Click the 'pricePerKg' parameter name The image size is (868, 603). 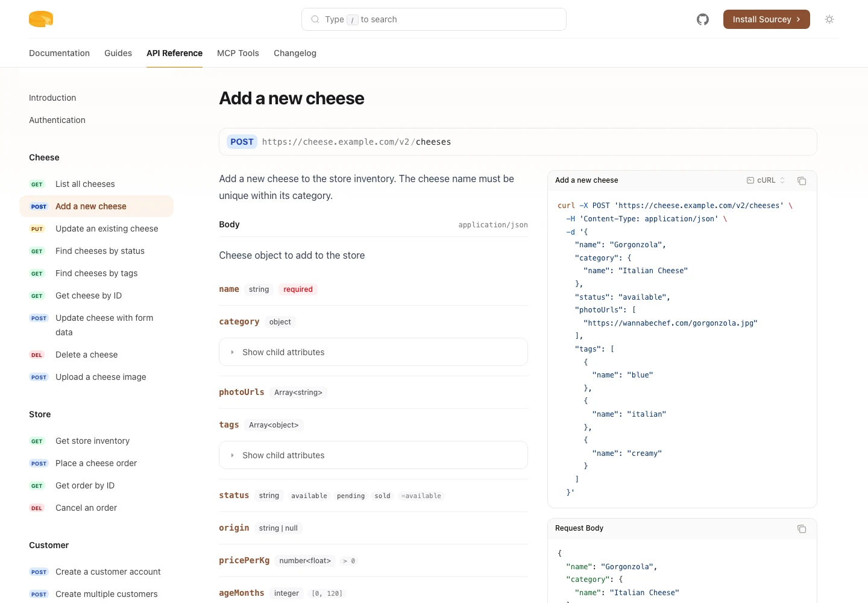[x=244, y=560]
